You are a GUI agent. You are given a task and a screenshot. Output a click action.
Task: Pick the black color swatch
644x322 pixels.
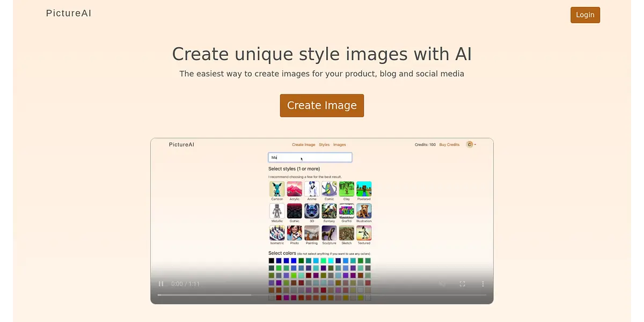(x=272, y=261)
